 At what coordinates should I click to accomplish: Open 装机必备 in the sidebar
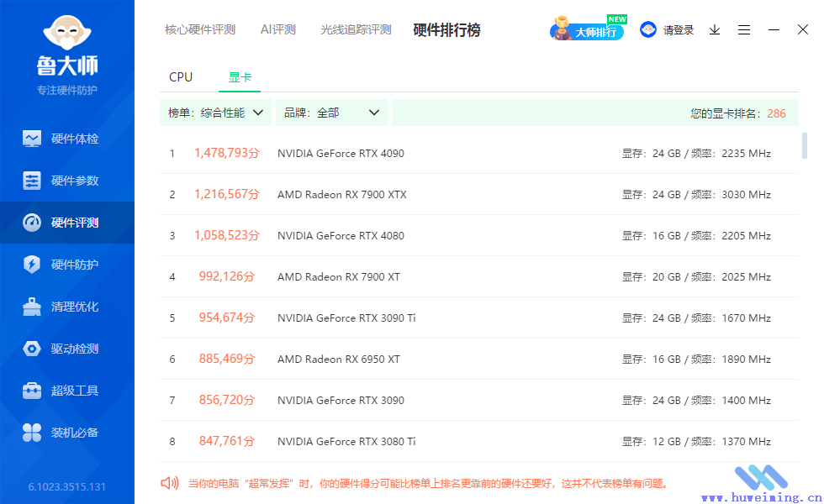[67, 433]
